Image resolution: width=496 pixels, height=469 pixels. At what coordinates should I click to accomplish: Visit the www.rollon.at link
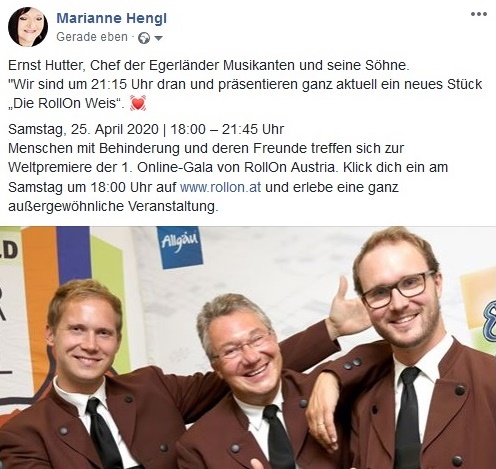[220, 187]
